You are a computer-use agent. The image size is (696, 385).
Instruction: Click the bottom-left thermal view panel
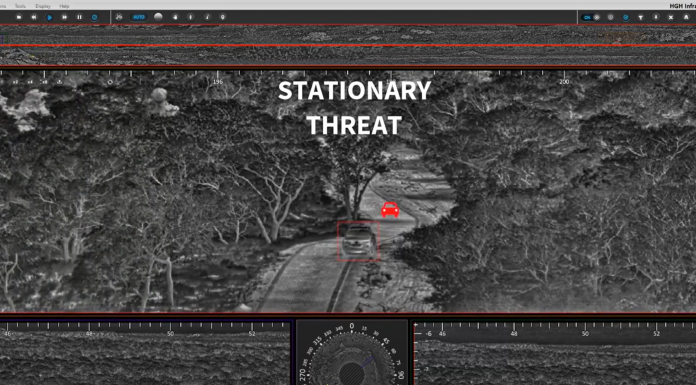tap(146, 353)
